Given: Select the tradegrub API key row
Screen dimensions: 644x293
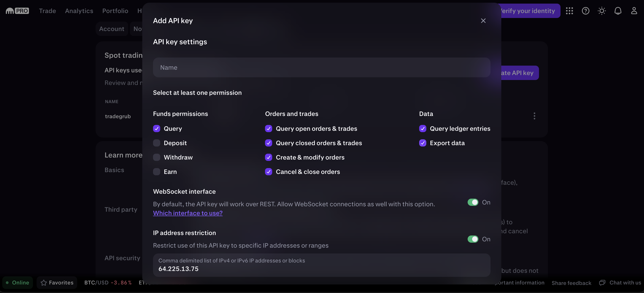Looking at the screenshot, I should 118,116.
